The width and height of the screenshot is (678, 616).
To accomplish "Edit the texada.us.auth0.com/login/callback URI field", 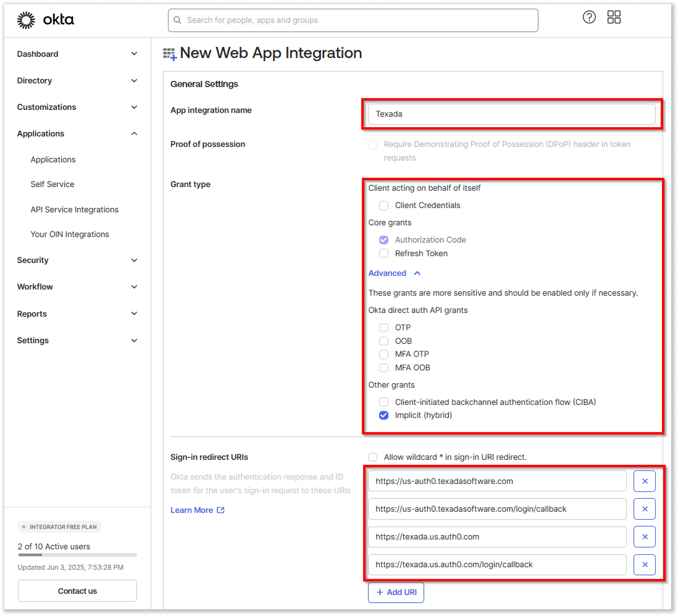I will (497, 565).
